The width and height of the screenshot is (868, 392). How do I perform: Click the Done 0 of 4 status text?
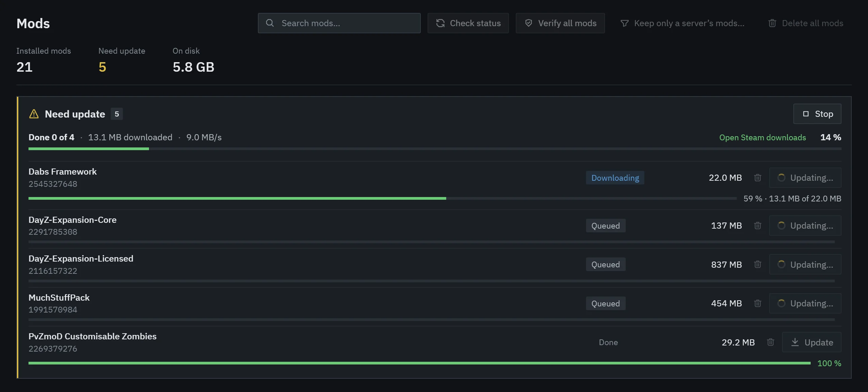(x=51, y=137)
